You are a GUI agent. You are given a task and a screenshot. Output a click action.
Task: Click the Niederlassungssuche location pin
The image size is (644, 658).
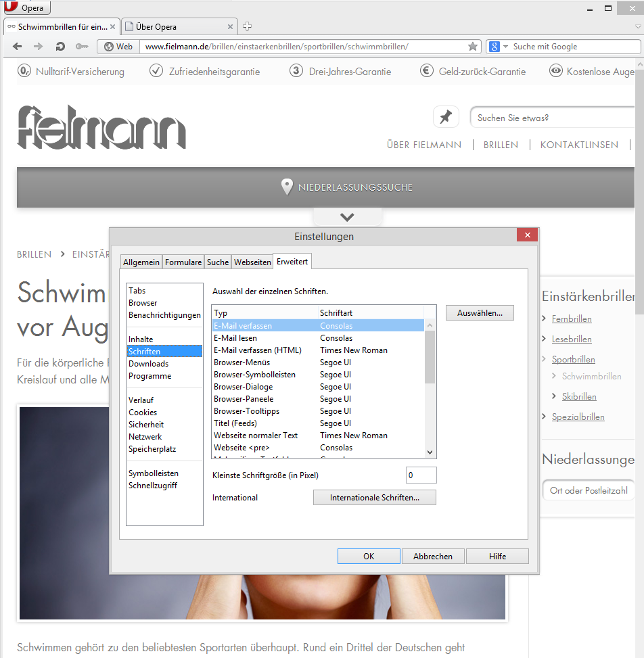click(x=287, y=187)
